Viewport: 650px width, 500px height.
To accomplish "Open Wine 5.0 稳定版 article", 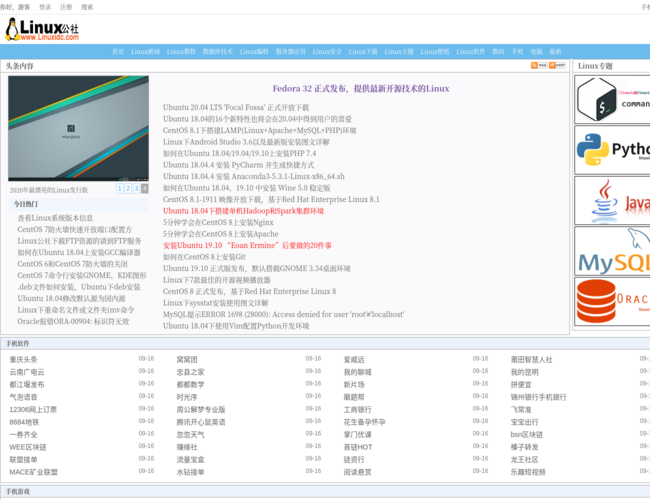I will click(247, 188).
